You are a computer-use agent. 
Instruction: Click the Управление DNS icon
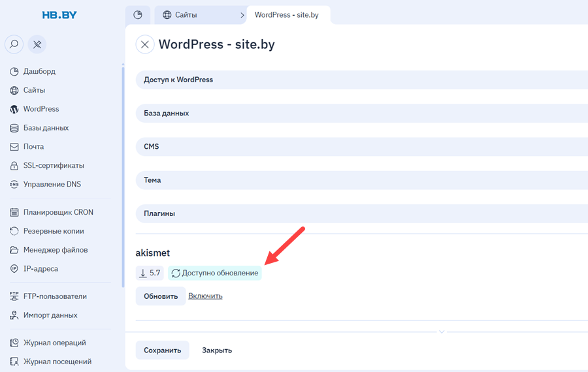click(x=14, y=184)
